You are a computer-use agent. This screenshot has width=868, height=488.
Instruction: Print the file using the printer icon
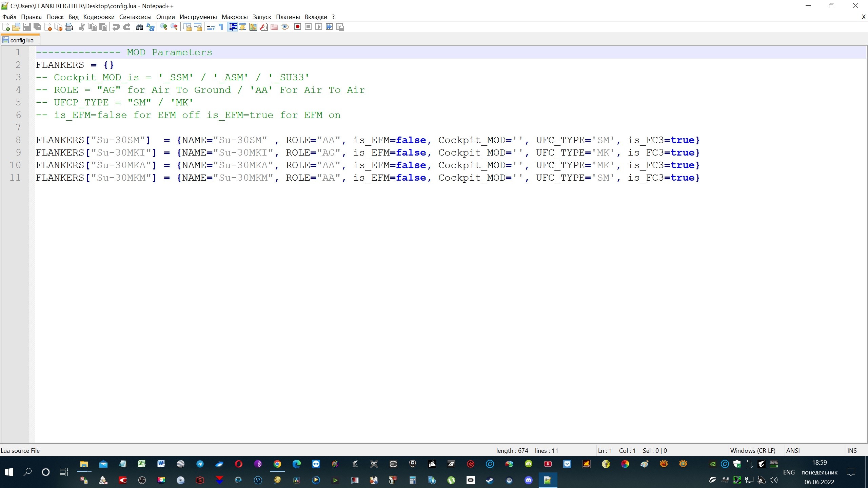pos(69,27)
